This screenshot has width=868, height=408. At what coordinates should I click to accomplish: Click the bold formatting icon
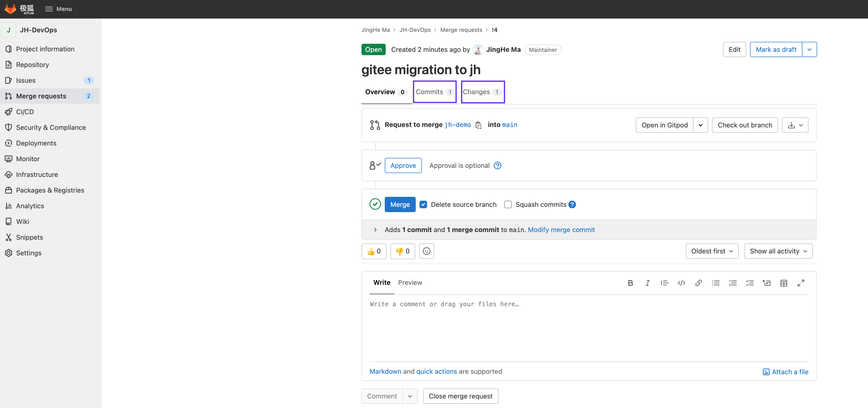pyautogui.click(x=630, y=283)
